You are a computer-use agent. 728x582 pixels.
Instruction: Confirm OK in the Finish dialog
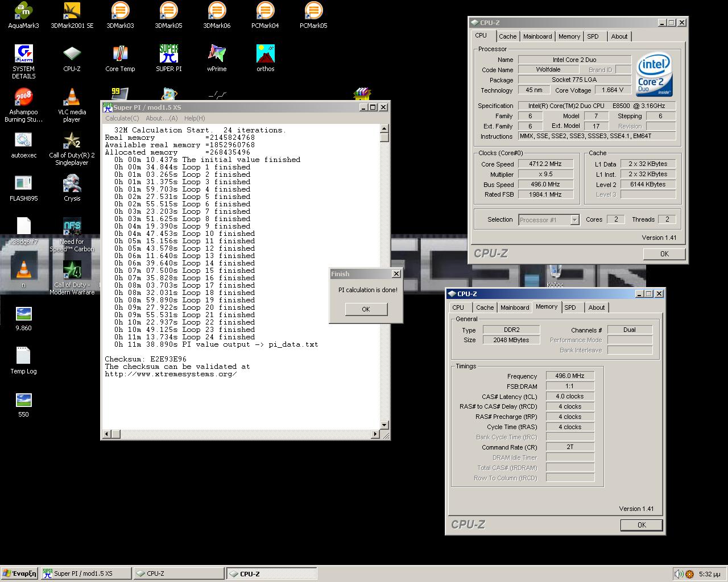coord(366,309)
